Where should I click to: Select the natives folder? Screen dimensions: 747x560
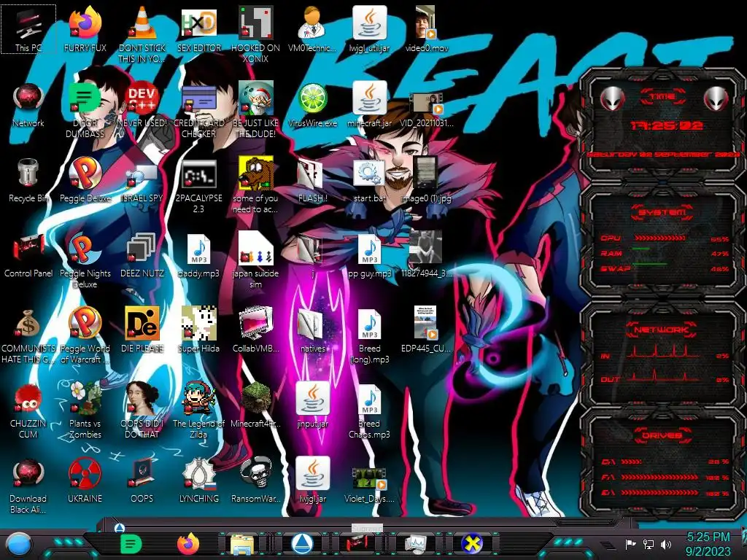312,330
